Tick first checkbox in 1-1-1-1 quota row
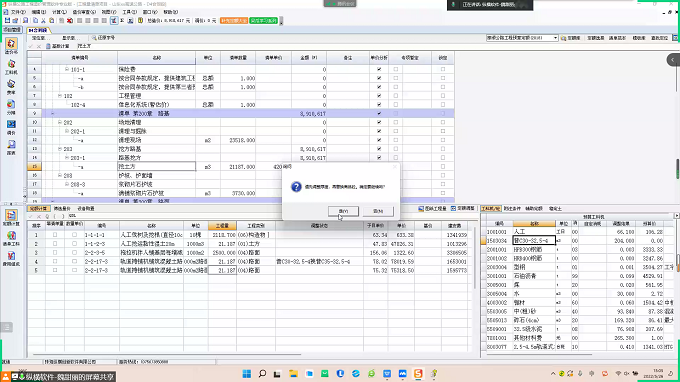The width and height of the screenshot is (680, 382). click(x=55, y=235)
